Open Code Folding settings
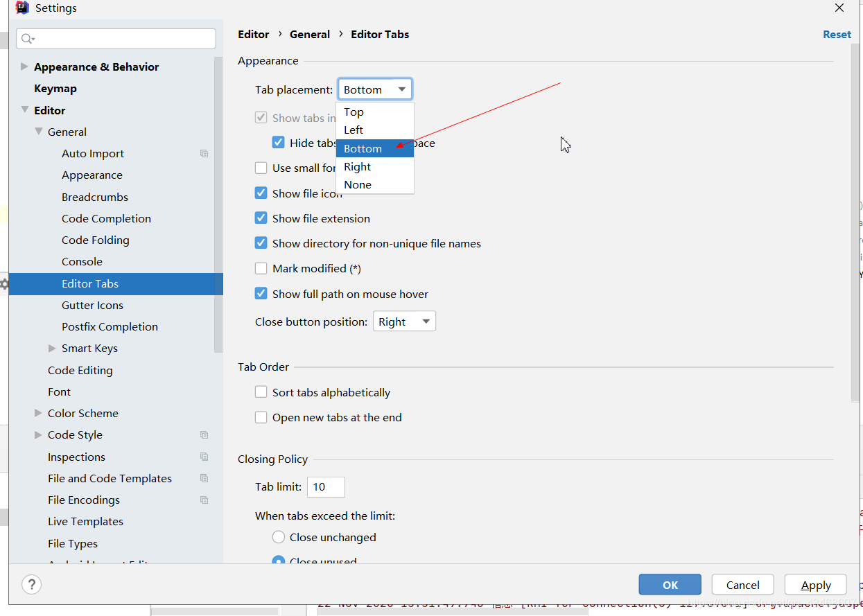Viewport: 863px width, 616px height. [96, 240]
